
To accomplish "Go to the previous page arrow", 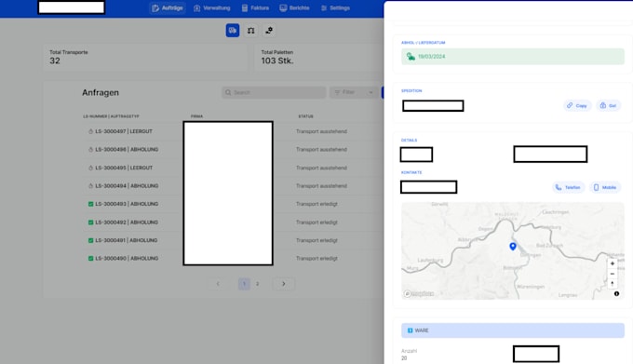I will (218, 284).
